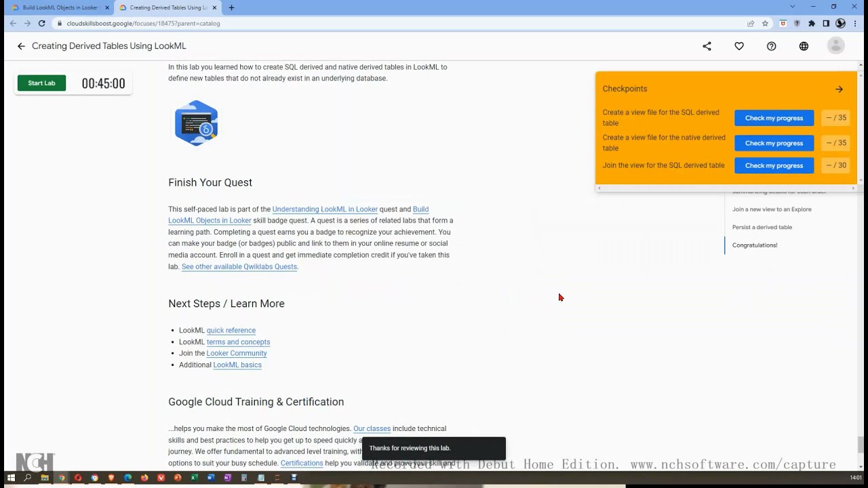Screen dimensions: 868x488
Task: Open the browser side panel icon
Action: point(826,23)
